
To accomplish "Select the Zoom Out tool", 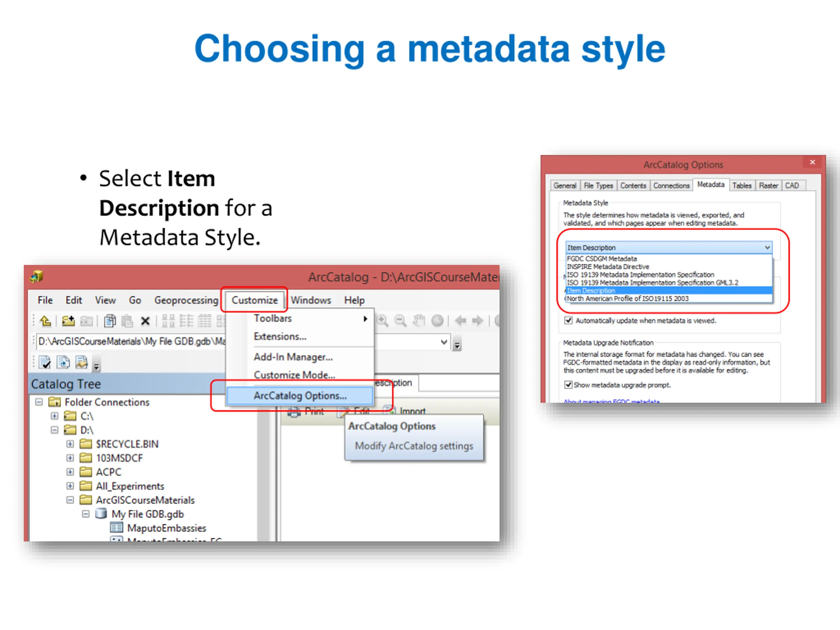I will point(400,321).
